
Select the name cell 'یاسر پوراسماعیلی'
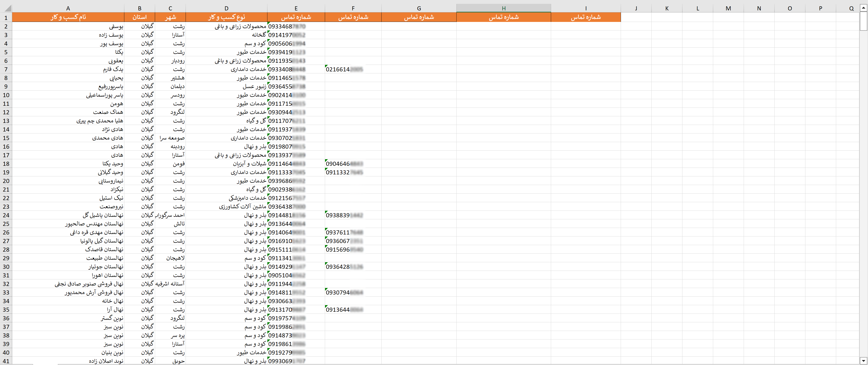(68, 95)
